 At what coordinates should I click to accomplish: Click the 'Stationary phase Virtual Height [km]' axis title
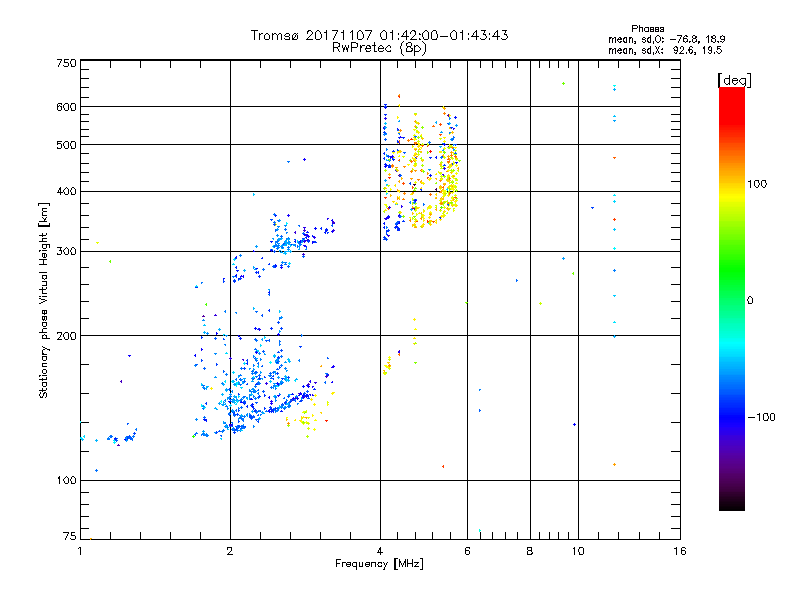44,301
